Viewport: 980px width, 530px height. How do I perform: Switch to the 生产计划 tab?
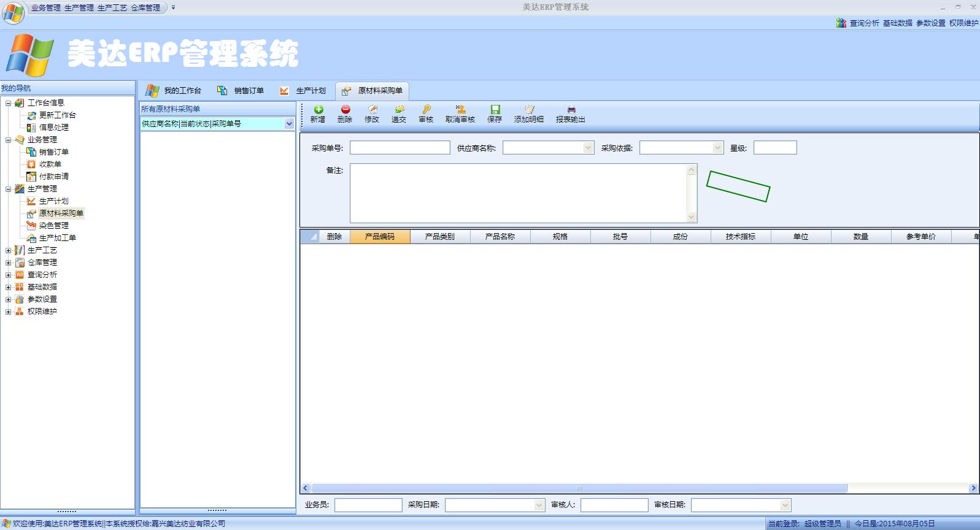pyautogui.click(x=303, y=91)
